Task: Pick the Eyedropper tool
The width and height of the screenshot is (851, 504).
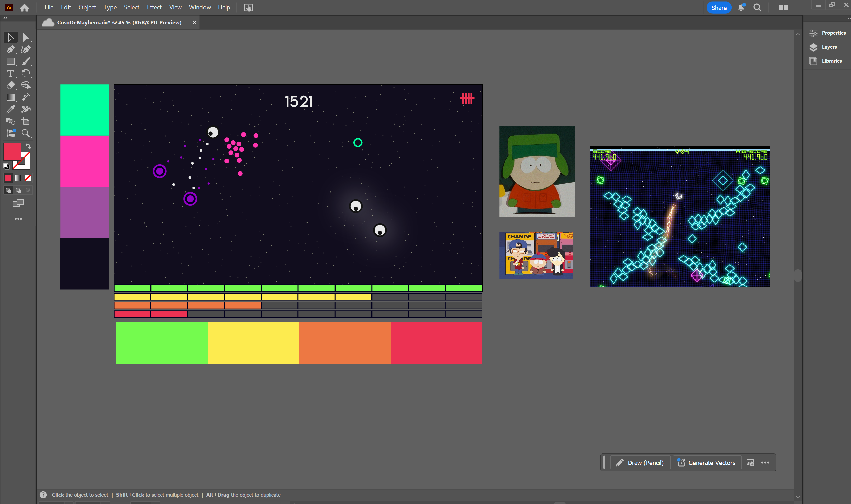Action: (x=11, y=109)
